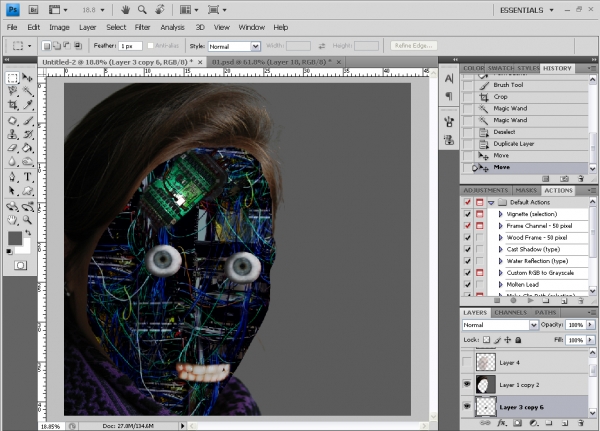Click foreground color swatch
The width and height of the screenshot is (600, 431).
[15, 238]
